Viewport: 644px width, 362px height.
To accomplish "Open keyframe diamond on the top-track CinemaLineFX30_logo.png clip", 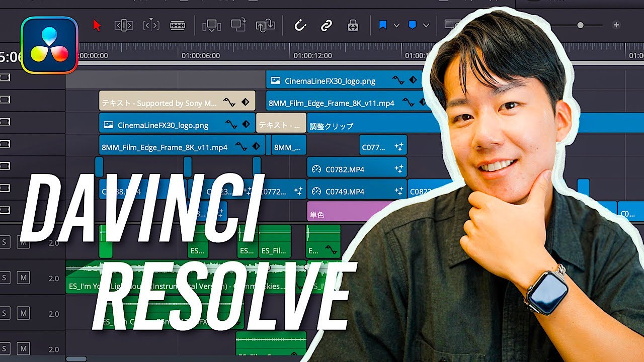I will click(414, 80).
